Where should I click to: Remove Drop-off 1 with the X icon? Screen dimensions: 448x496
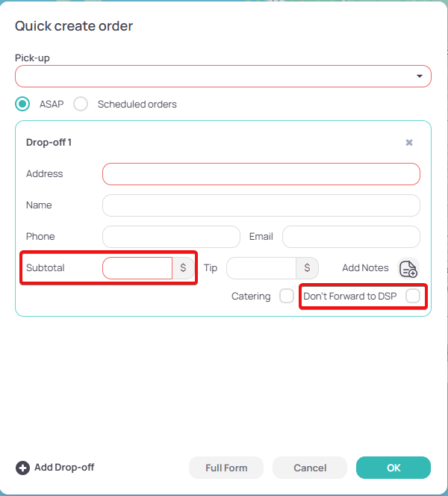pos(409,143)
